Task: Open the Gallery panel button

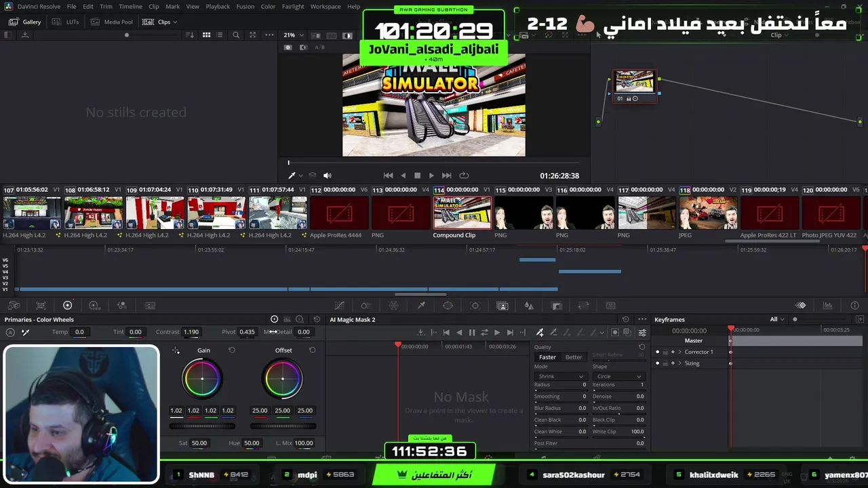Action: [x=25, y=22]
